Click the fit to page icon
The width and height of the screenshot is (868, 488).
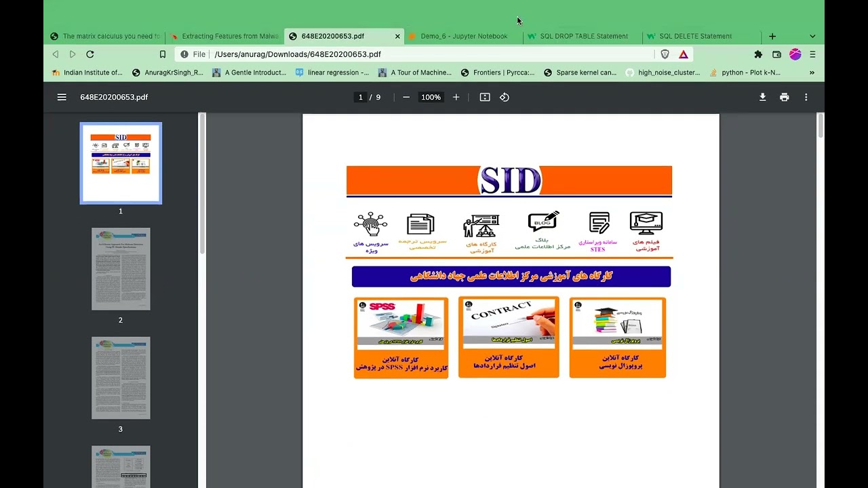485,97
